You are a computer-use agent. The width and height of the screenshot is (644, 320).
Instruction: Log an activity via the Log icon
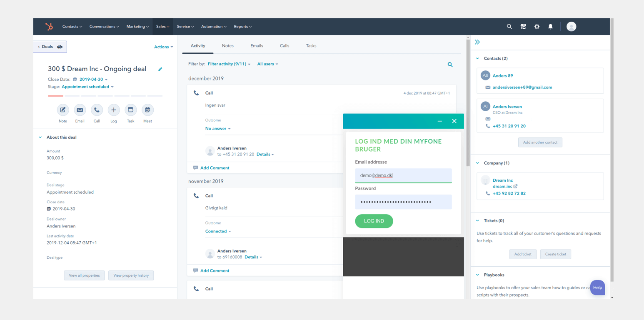113,110
